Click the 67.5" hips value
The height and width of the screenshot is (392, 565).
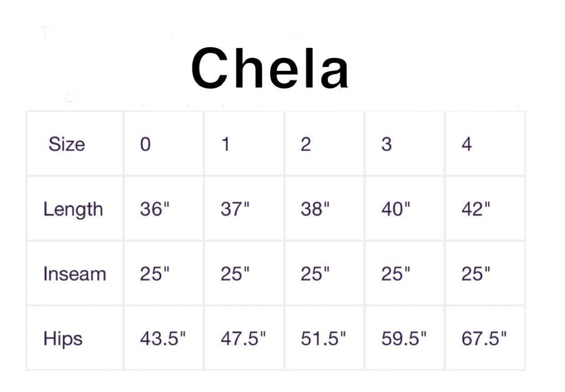484,339
